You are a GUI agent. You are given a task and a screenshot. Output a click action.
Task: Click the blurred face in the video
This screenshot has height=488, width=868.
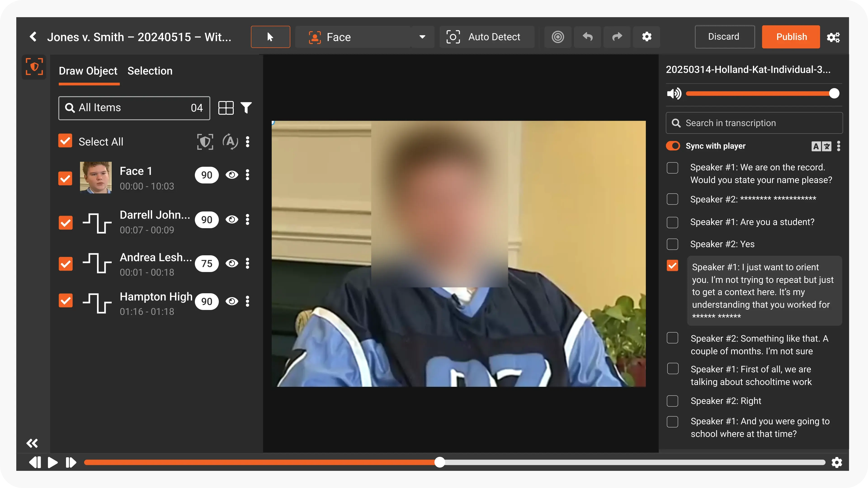coord(439,204)
